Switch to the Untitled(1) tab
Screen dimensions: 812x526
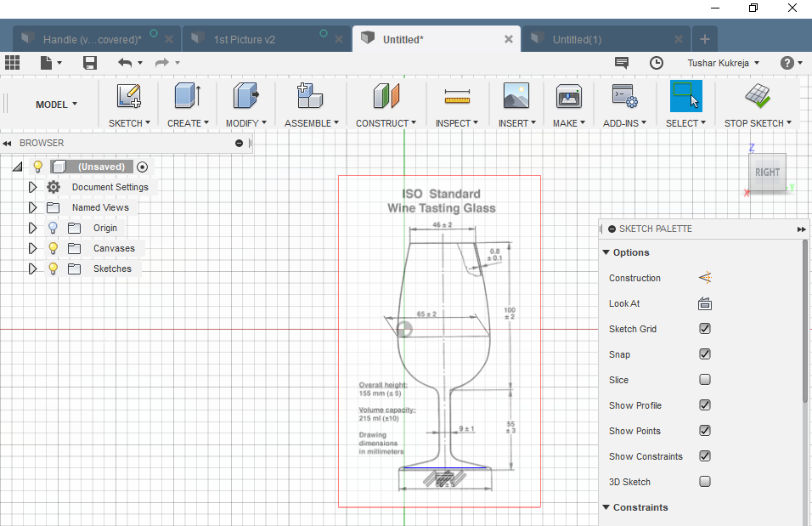coord(577,39)
